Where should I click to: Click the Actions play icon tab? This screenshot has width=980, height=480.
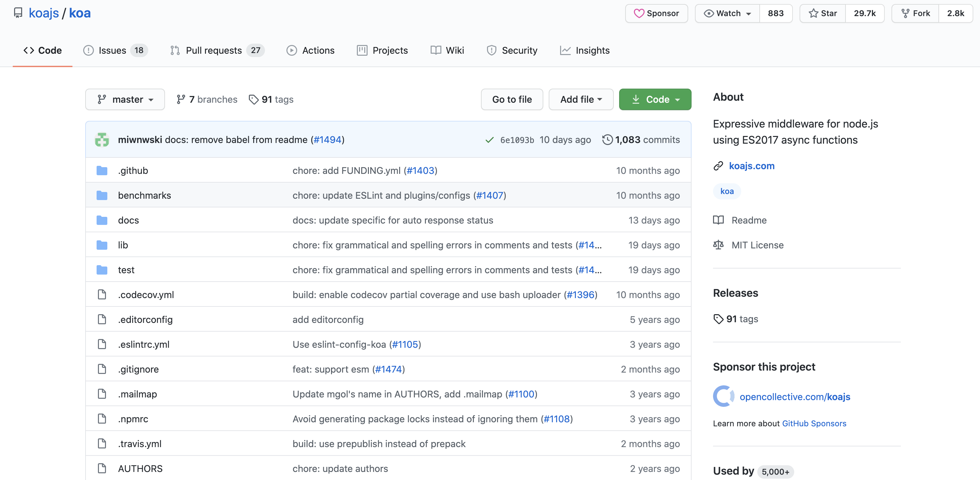pyautogui.click(x=292, y=50)
